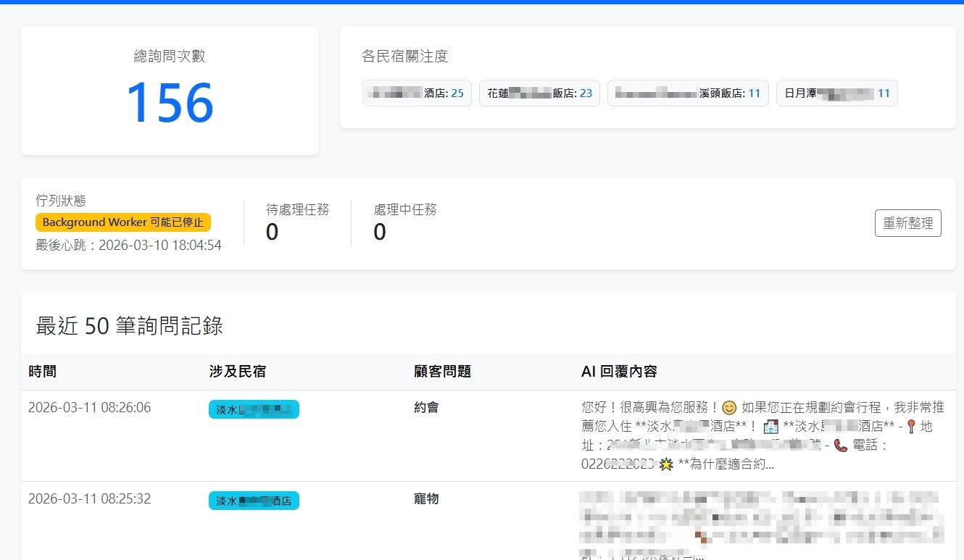Click the 處理中任務 count of 0
The width and height of the screenshot is (964, 560).
pyautogui.click(x=380, y=232)
